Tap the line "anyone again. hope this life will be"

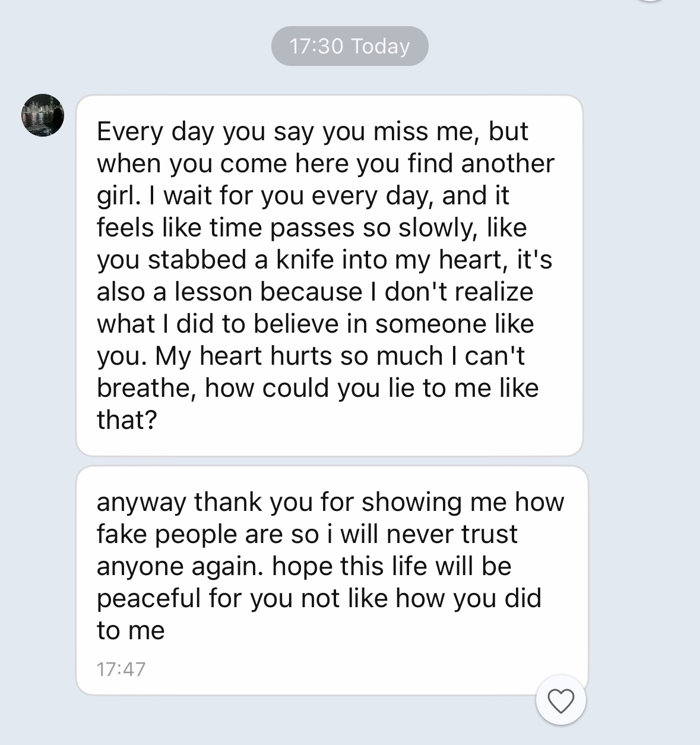[304, 566]
